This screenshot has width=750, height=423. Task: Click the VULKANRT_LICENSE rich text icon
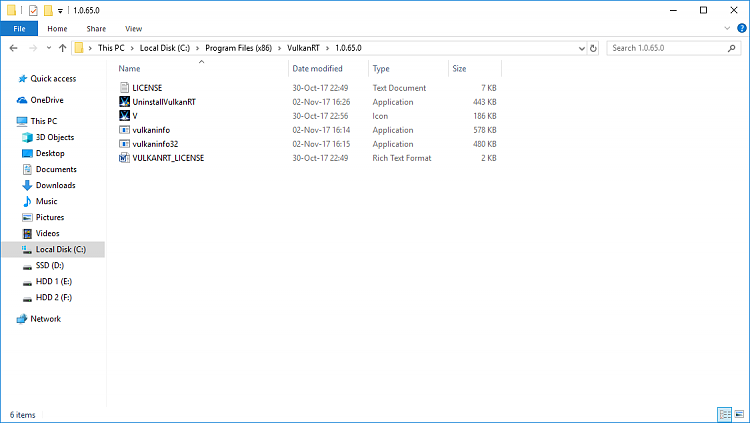click(x=124, y=157)
